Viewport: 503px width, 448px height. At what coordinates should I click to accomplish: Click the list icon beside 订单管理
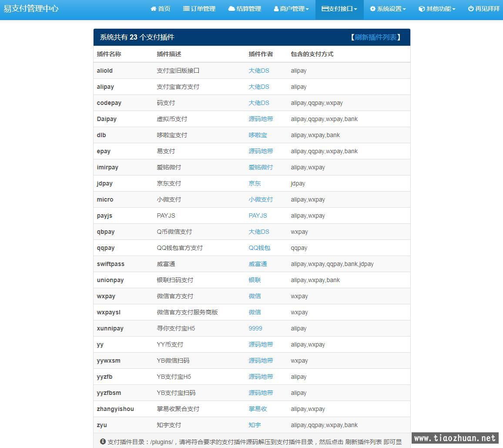click(186, 9)
